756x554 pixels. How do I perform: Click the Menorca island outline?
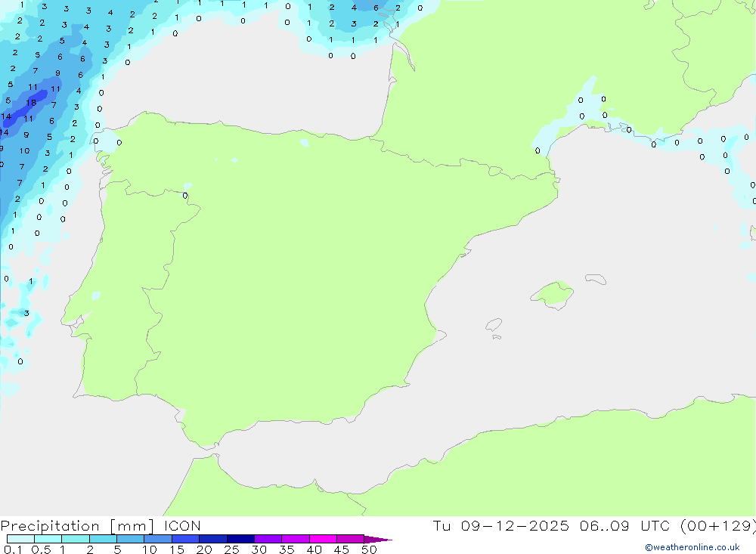pos(596,279)
